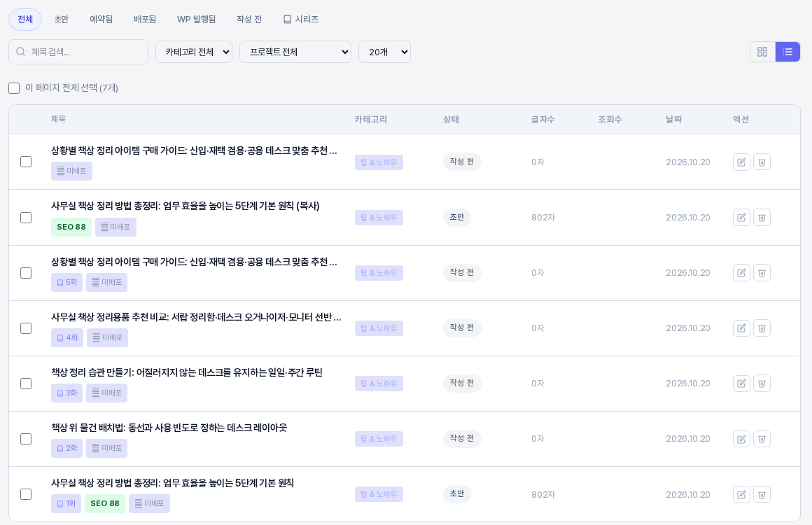Click the 2화 series episode badge
812x525 pixels.
point(66,449)
